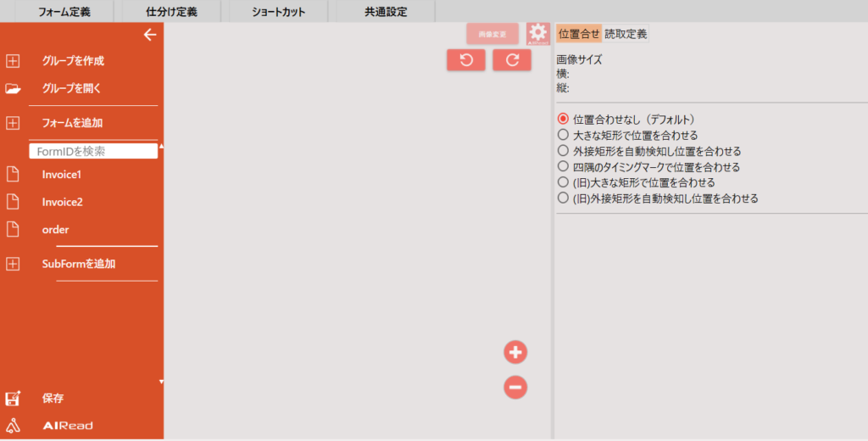This screenshot has height=441, width=868.
Task: Click the 画像変更 button
Action: point(492,34)
